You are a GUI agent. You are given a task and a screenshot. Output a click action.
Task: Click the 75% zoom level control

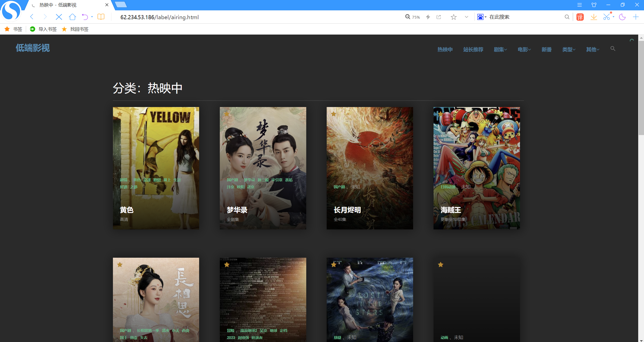[x=413, y=17]
